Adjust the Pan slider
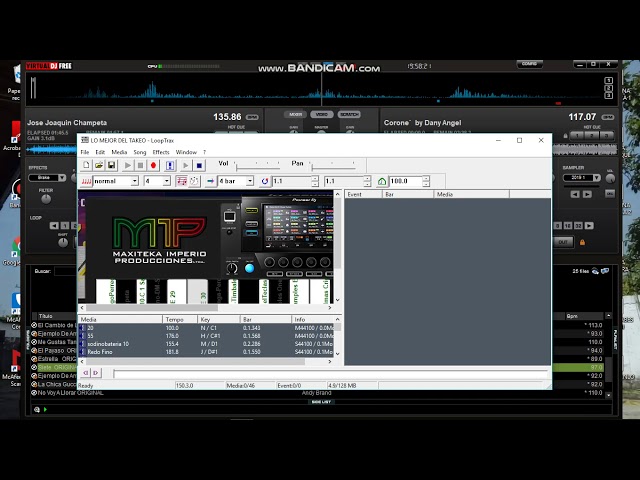The width and height of the screenshot is (640, 480). (333, 167)
